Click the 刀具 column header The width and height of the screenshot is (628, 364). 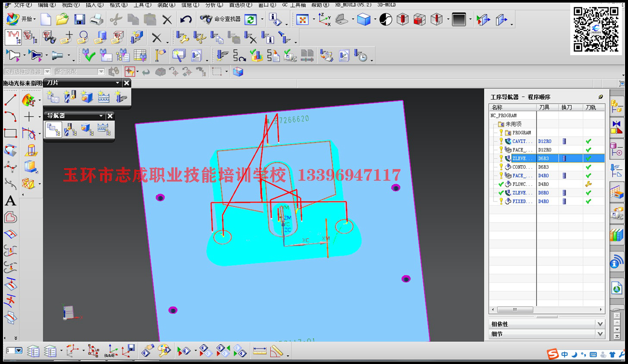point(548,107)
